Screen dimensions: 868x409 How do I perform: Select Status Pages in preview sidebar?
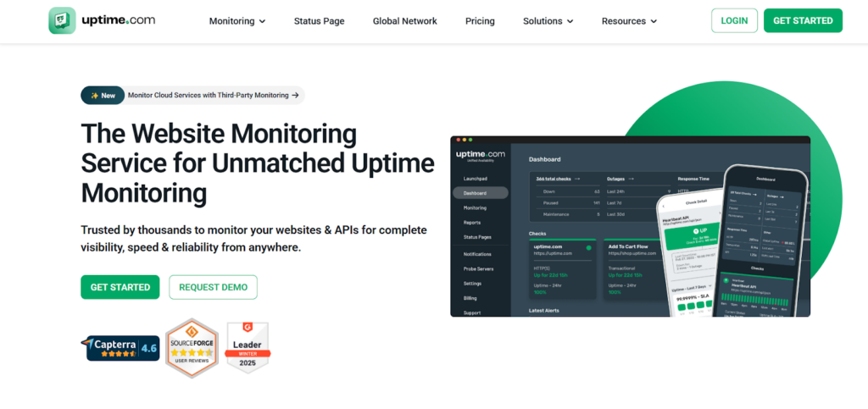477,237
